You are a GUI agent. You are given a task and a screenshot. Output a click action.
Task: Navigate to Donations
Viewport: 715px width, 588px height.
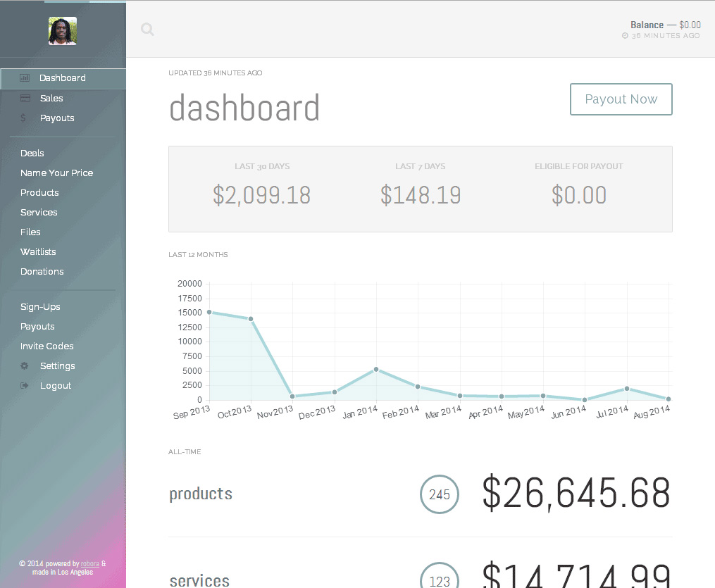[x=42, y=272]
